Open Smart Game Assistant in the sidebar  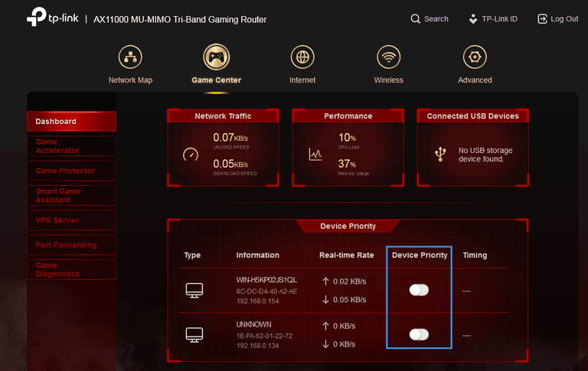71,195
